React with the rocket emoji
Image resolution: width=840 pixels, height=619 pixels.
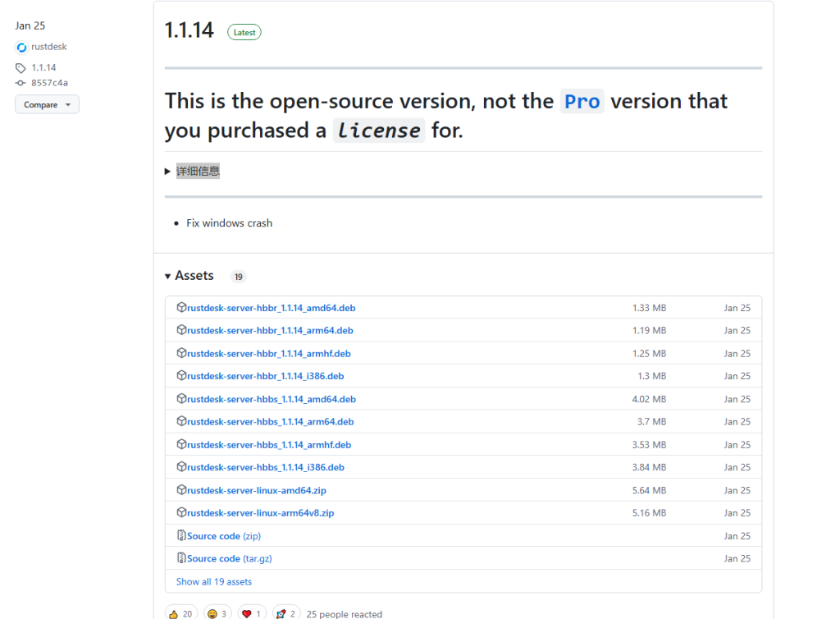(286, 613)
